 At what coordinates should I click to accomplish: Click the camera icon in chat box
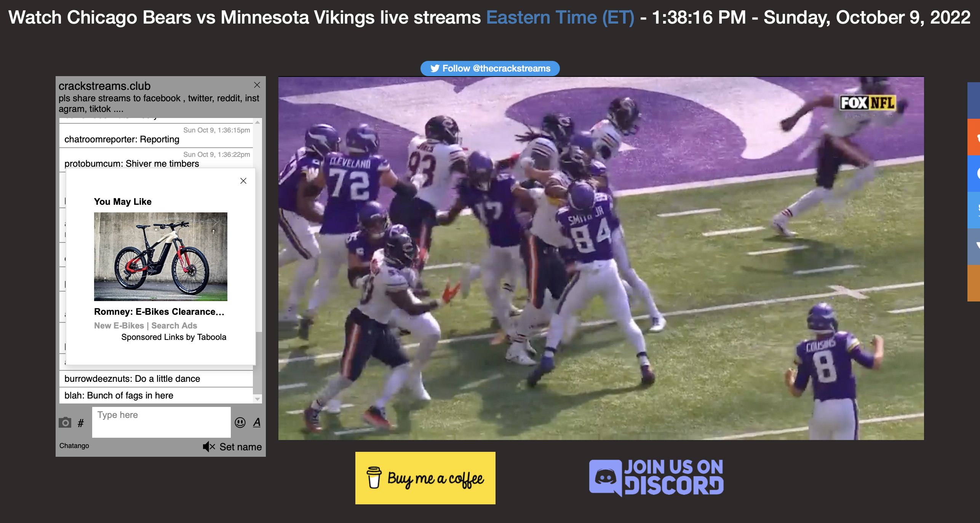click(65, 423)
